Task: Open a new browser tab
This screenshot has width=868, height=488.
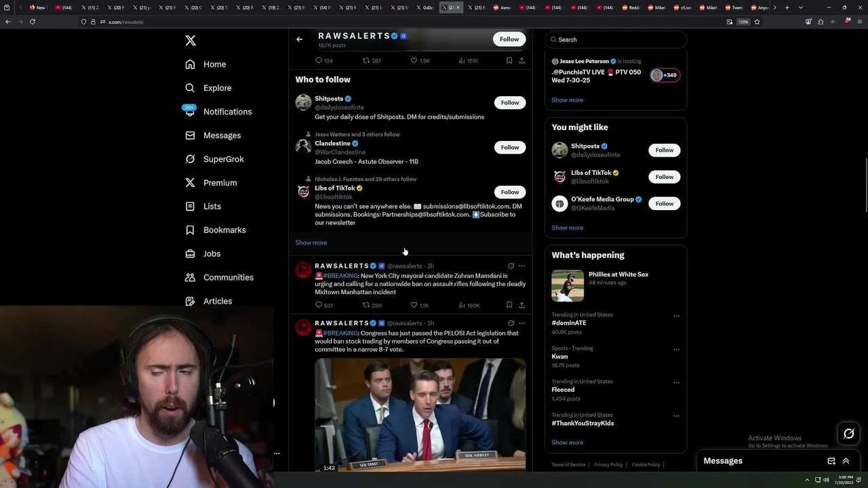Action: (787, 7)
